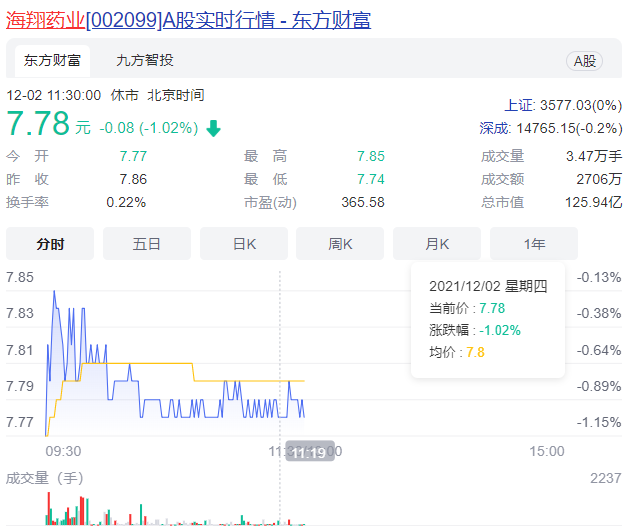Switch chart to 周K weekly candlesticks

[x=341, y=244]
